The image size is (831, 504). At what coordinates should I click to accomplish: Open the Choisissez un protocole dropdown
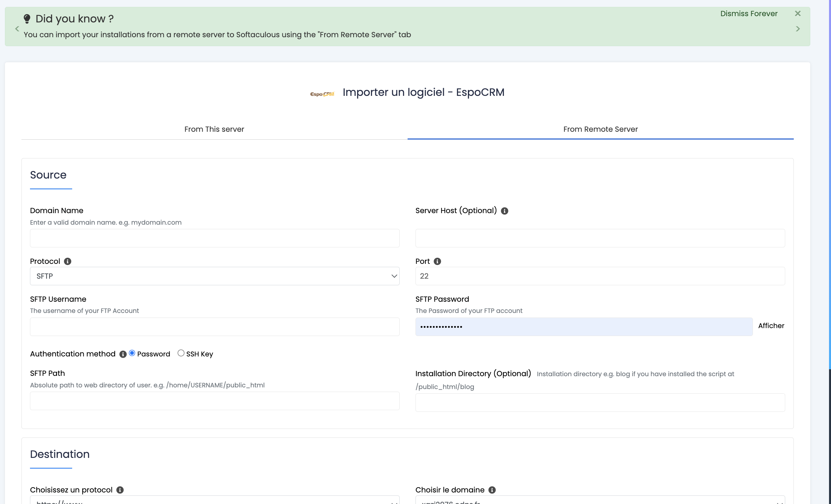(215, 500)
